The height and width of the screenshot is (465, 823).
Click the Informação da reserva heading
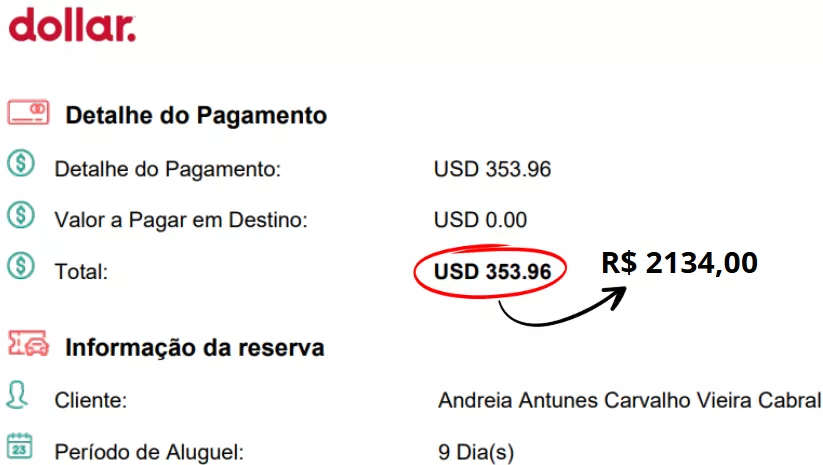point(195,348)
